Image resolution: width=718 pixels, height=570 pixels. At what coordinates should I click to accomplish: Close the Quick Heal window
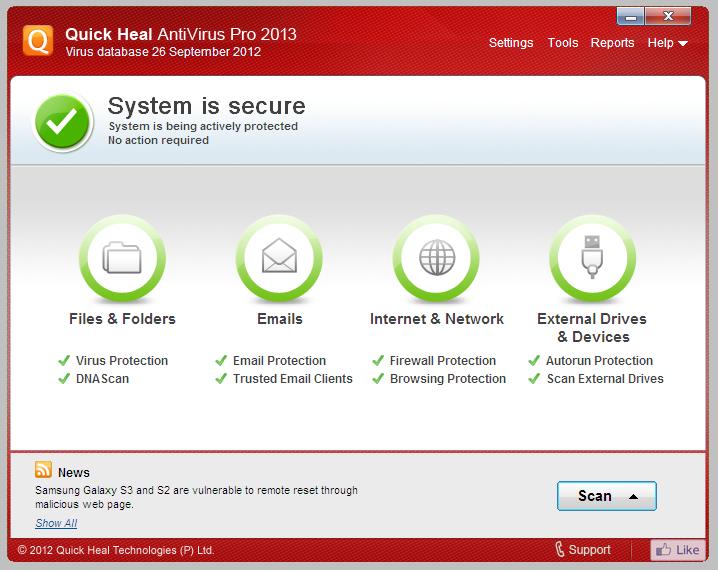pyautogui.click(x=668, y=17)
